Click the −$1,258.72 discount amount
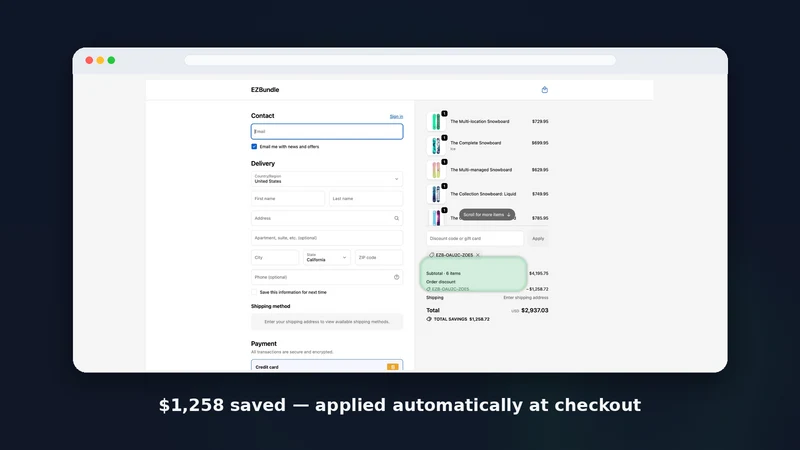 point(537,289)
